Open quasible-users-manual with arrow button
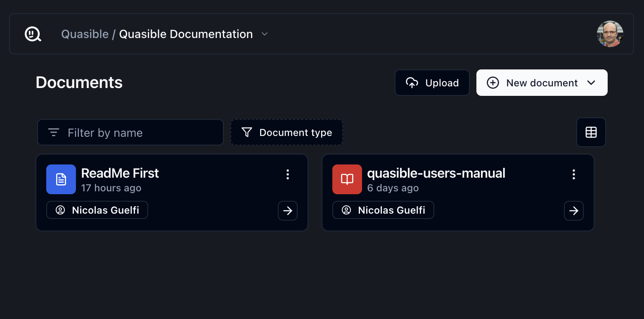This screenshot has width=644, height=319. pos(573,211)
